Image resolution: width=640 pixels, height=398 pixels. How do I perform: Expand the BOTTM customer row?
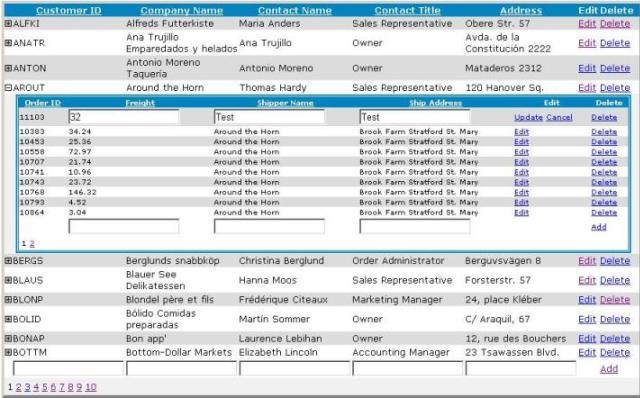pyautogui.click(x=8, y=352)
